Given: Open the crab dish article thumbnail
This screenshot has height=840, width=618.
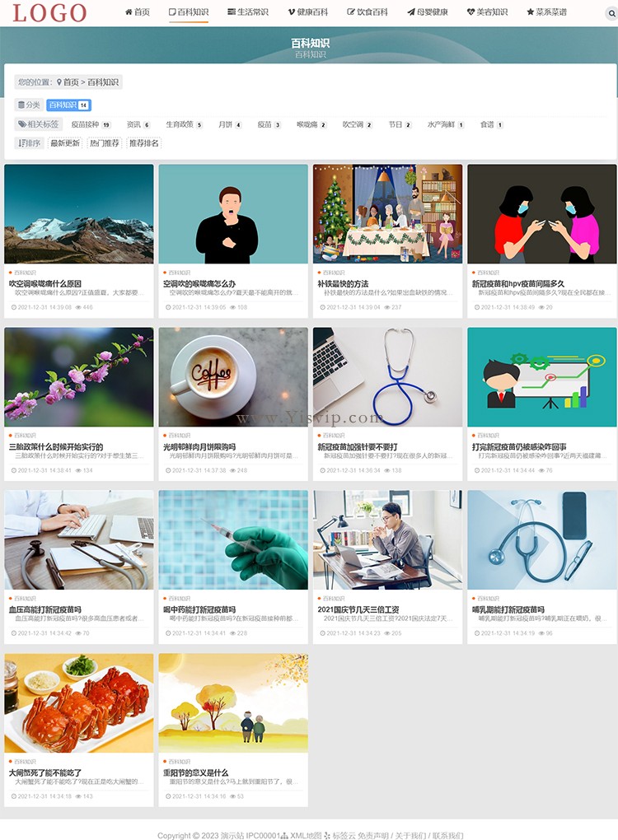Looking at the screenshot, I should click(79, 702).
